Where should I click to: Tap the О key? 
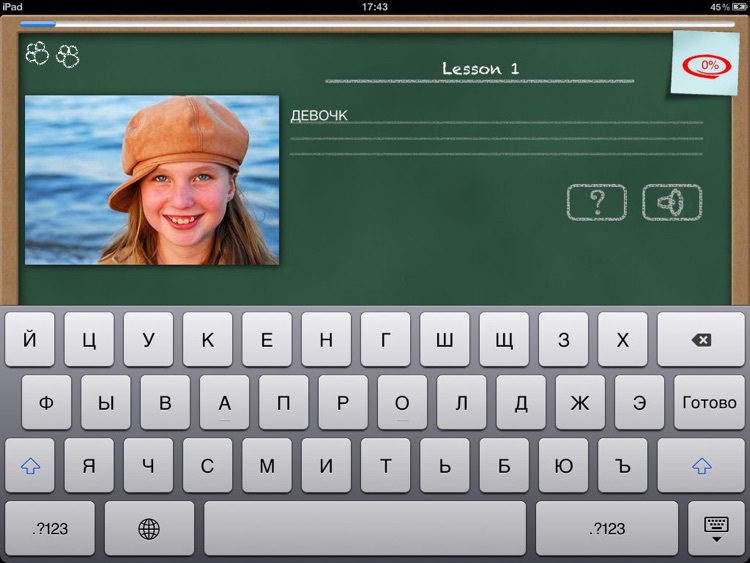(402, 402)
